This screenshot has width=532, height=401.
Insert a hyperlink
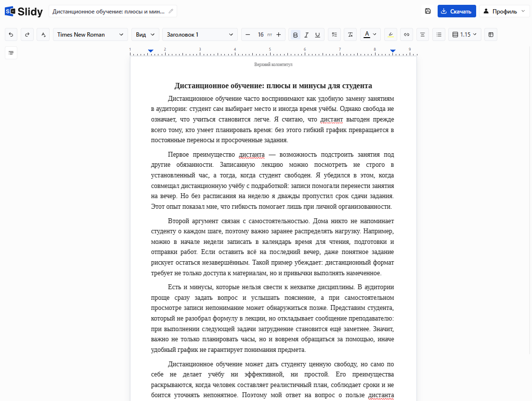click(x=406, y=35)
